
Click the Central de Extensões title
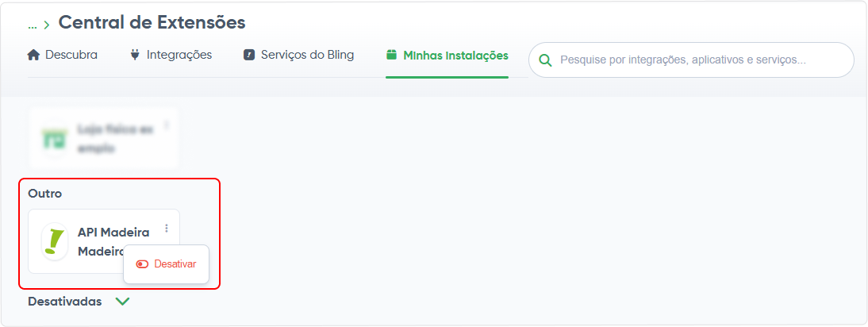pyautogui.click(x=152, y=23)
